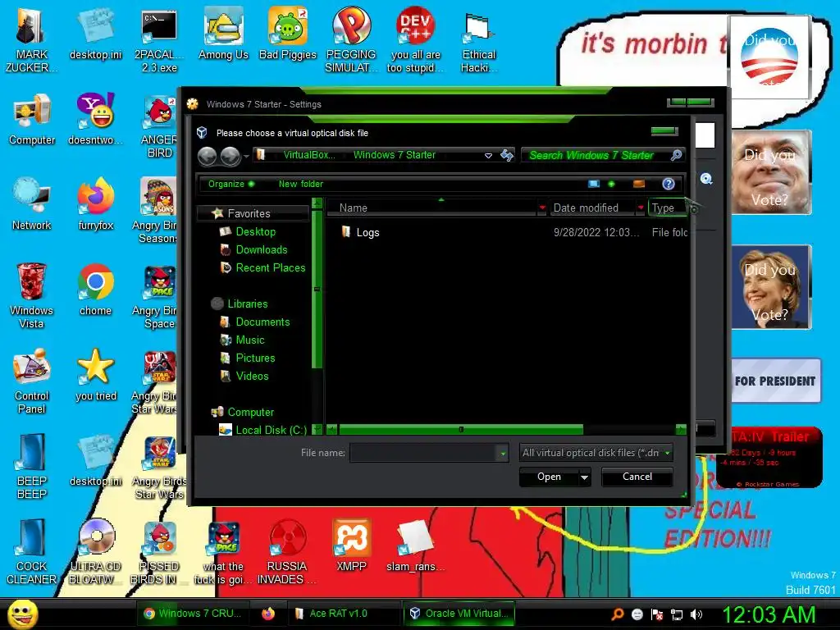Click the preview pane icon in dialog toolbar
The height and width of the screenshot is (630, 840).
[639, 184]
